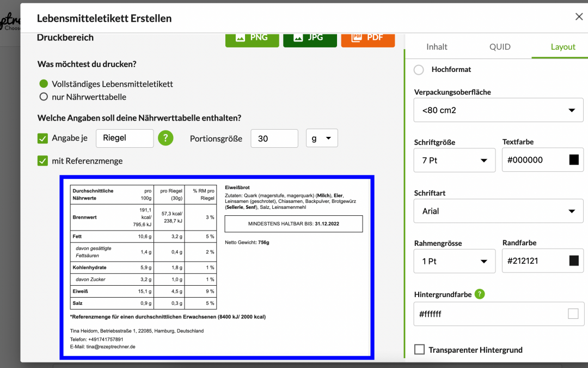Screen dimensions: 588x368
Task: Click the Textfarbe black color swatch
Action: pos(574,160)
